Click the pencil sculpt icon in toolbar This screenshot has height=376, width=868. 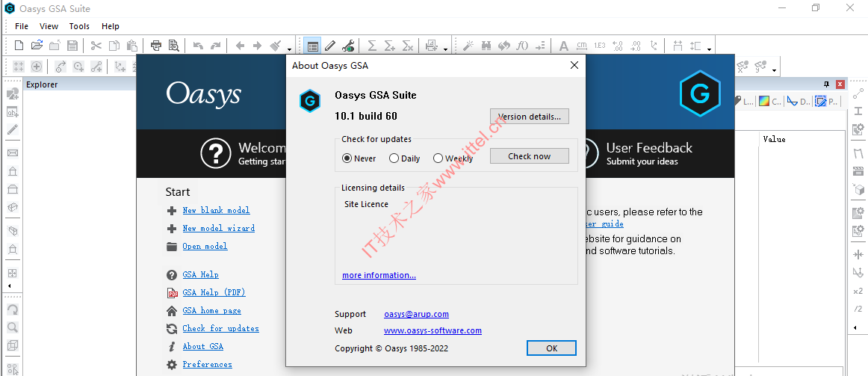(330, 46)
